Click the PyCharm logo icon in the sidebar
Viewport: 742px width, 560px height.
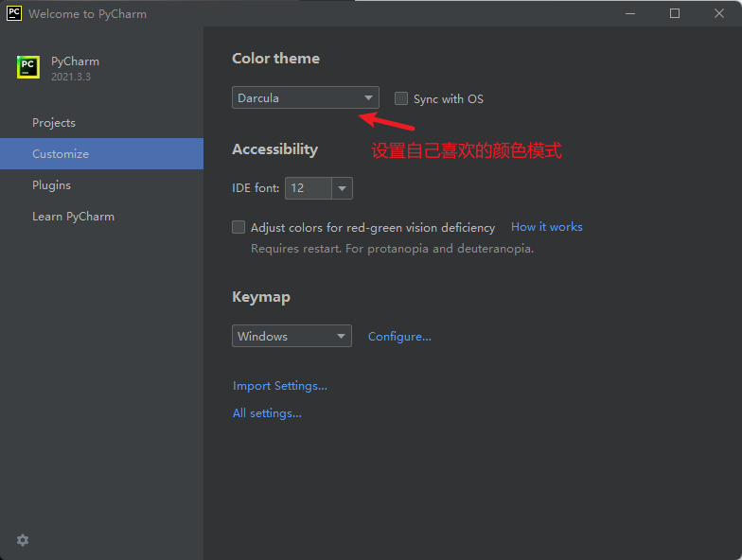28,67
